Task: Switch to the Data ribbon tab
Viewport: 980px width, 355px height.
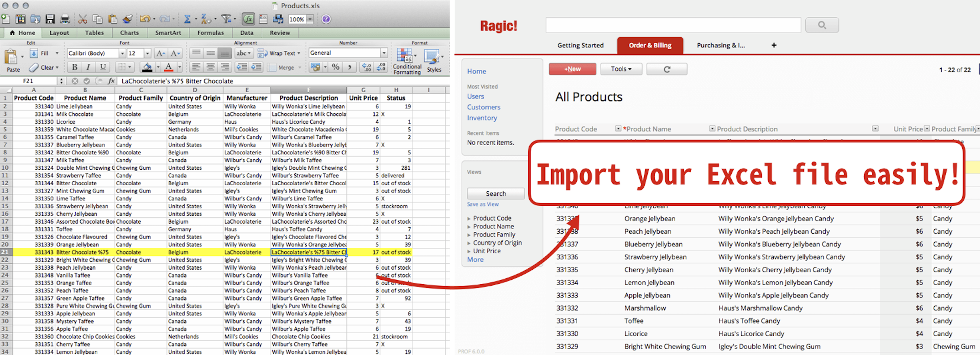Action: click(x=247, y=33)
